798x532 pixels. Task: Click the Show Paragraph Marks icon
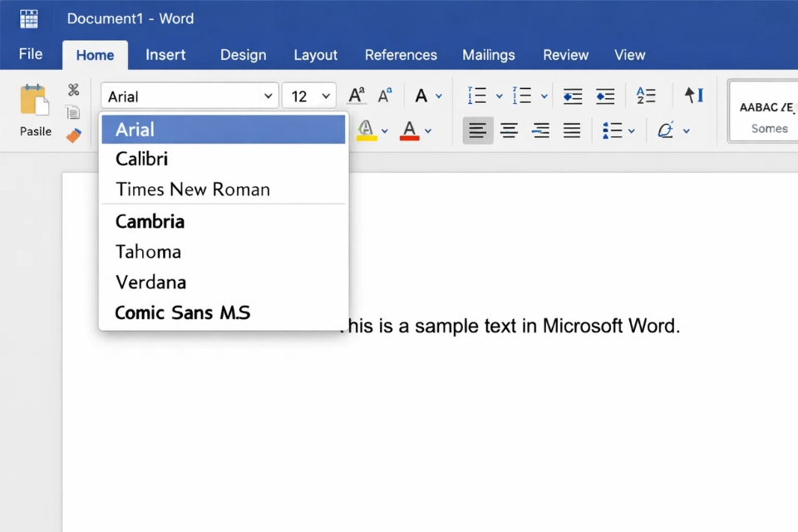(x=694, y=95)
